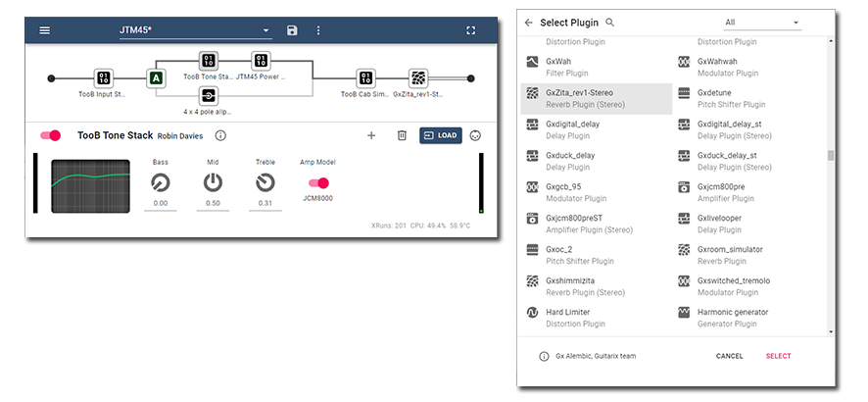The height and width of the screenshot is (402, 868).
Task: Open the hamburger menu
Action: click(45, 30)
